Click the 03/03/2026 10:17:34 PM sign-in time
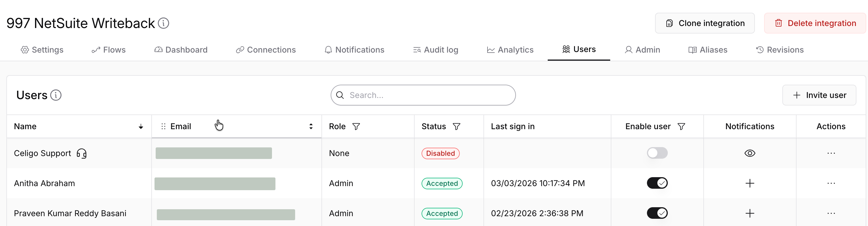 pos(538,183)
